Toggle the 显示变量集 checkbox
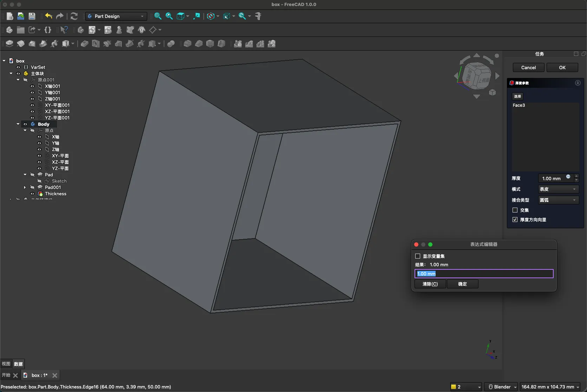 [x=418, y=256]
